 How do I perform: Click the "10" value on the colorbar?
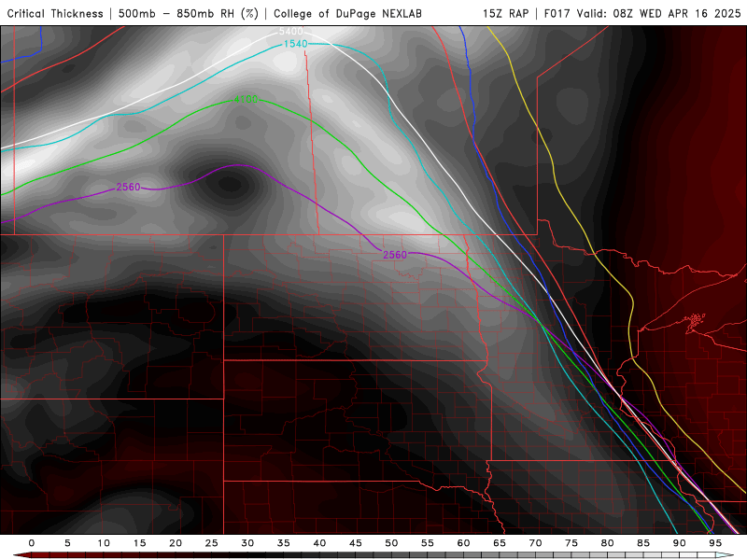[104, 543]
